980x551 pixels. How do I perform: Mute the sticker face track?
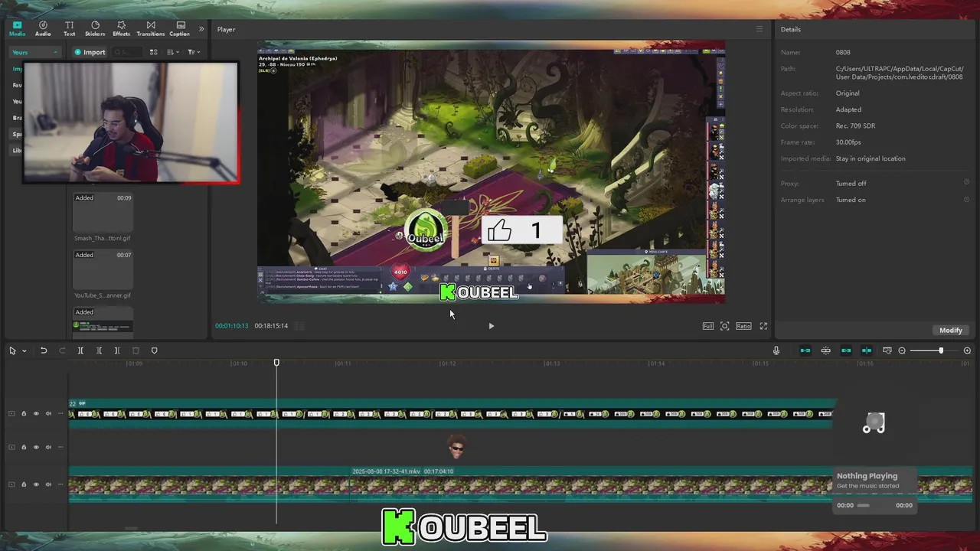pos(48,447)
